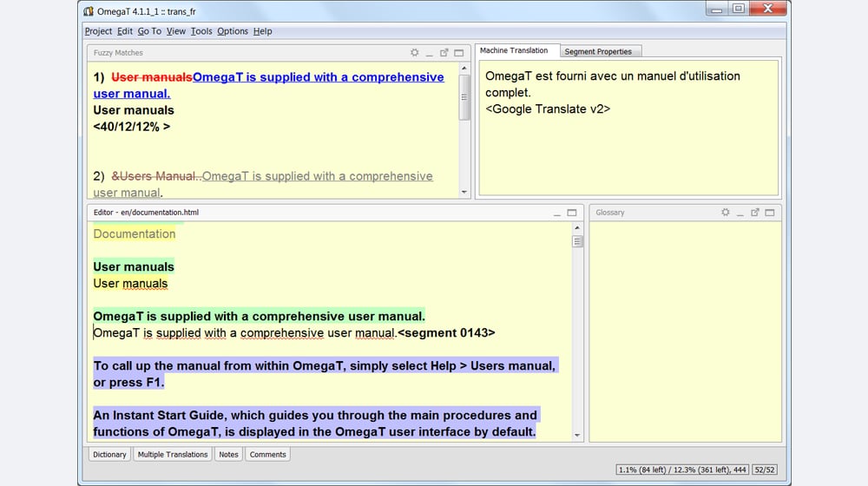Undock the Fuzzy Matches pane
Image resolution: width=868 pixels, height=486 pixels.
(x=444, y=53)
